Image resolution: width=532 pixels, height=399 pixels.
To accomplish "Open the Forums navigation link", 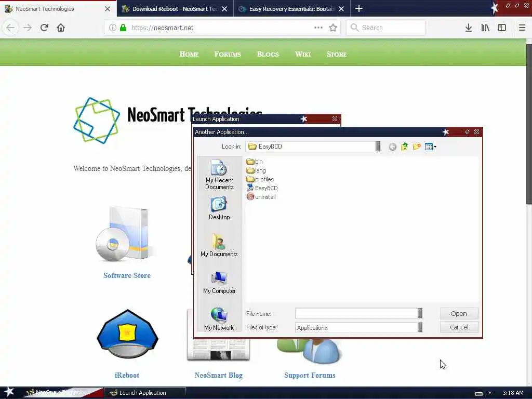I will click(x=228, y=54).
